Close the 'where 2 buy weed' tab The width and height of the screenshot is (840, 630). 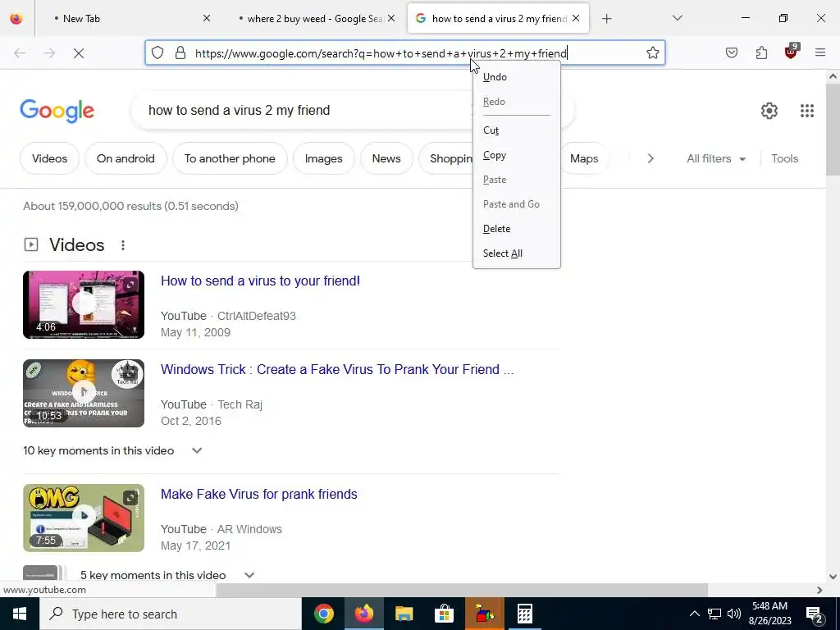coord(391,18)
